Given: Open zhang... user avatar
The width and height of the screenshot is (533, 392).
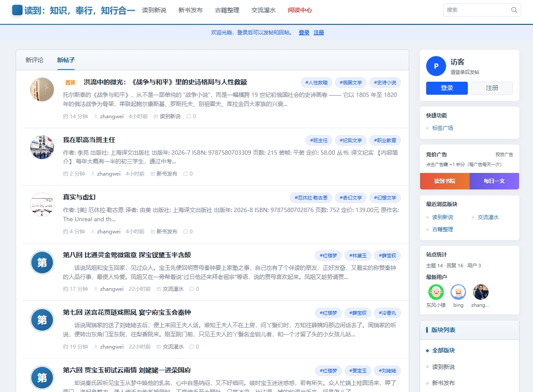Looking at the screenshot, I should coord(481,292).
